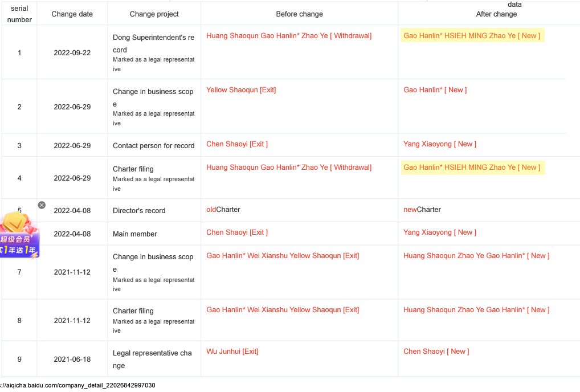Open the highlighted after-change entry in row 1
This screenshot has height=392, width=580.
(472, 36)
